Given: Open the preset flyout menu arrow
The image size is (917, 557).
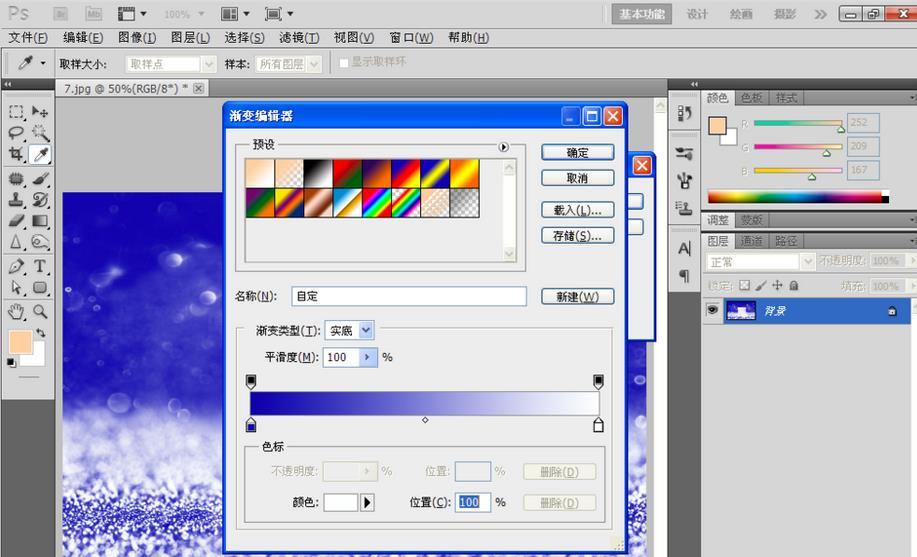Looking at the screenshot, I should point(504,147).
